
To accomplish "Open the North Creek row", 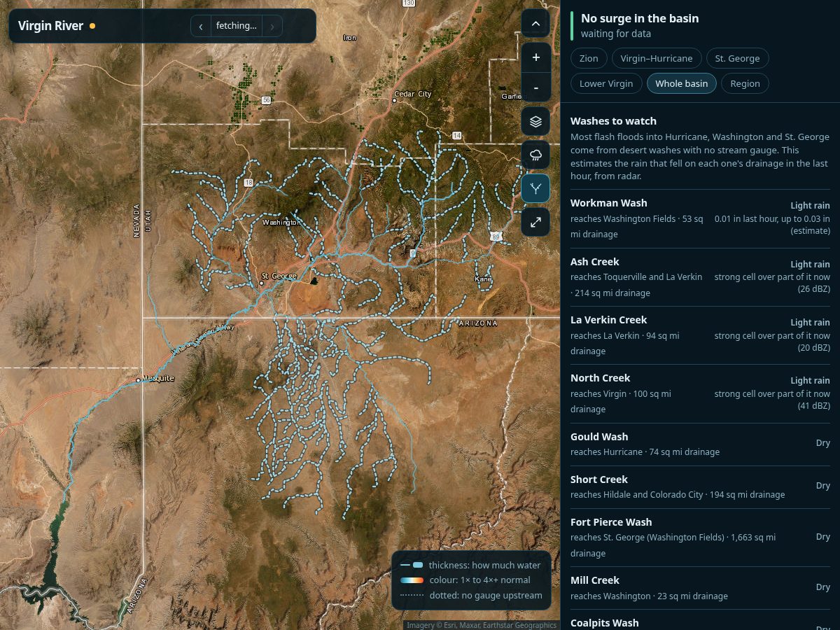I will pyautogui.click(x=700, y=393).
